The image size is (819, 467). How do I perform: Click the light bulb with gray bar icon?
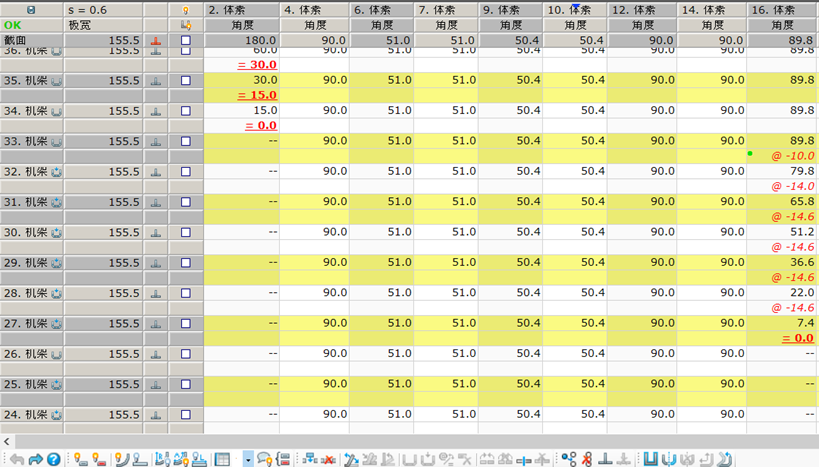(80, 459)
